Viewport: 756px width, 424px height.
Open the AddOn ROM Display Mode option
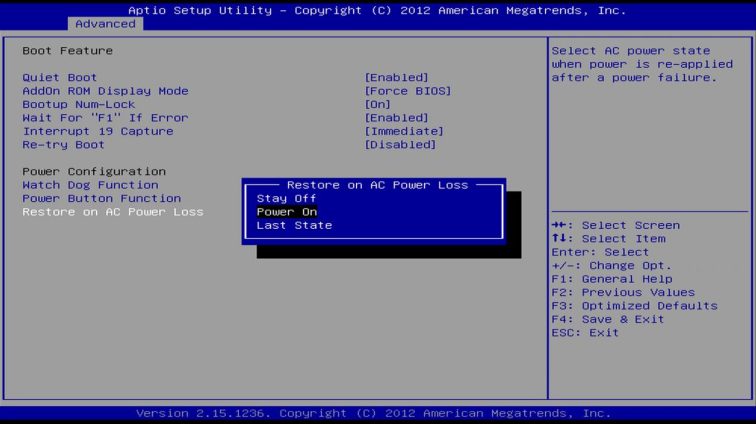105,91
